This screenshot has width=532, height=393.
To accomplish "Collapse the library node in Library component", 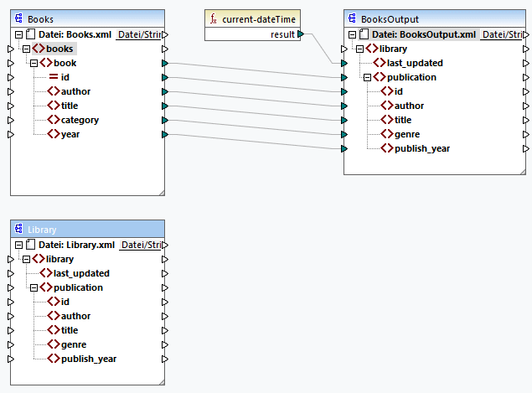I will tap(26, 259).
